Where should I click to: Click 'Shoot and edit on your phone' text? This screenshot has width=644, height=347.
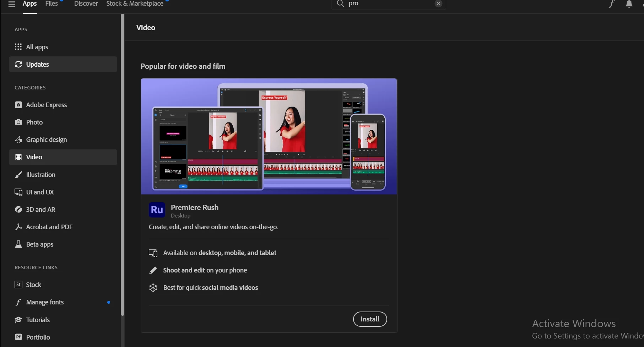coord(205,270)
